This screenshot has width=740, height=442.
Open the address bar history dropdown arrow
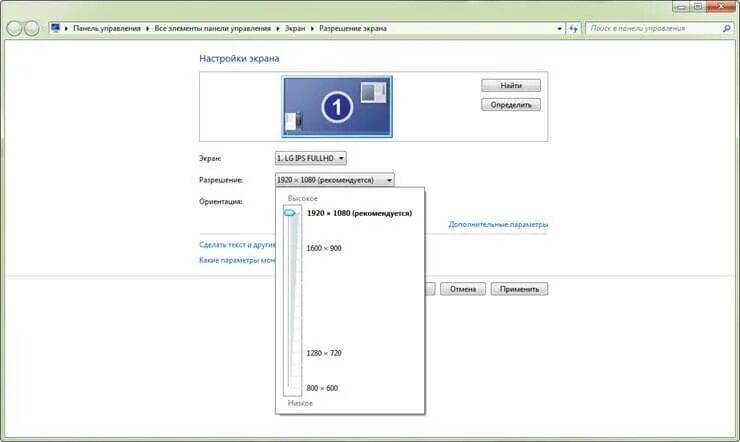(559, 28)
